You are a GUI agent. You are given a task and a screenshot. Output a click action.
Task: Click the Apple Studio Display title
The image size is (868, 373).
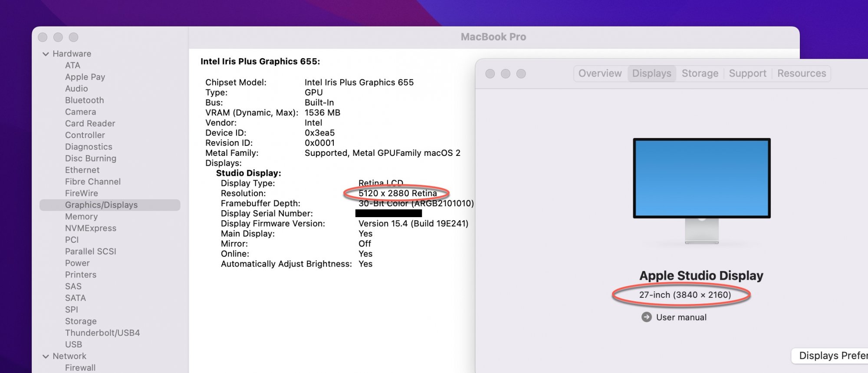coord(701,276)
